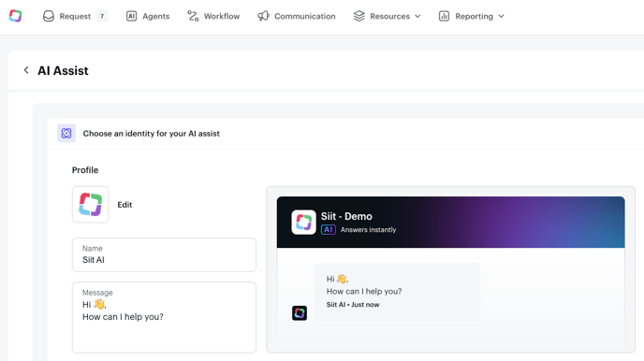Click into the Message text area
644x361 pixels.
165,317
